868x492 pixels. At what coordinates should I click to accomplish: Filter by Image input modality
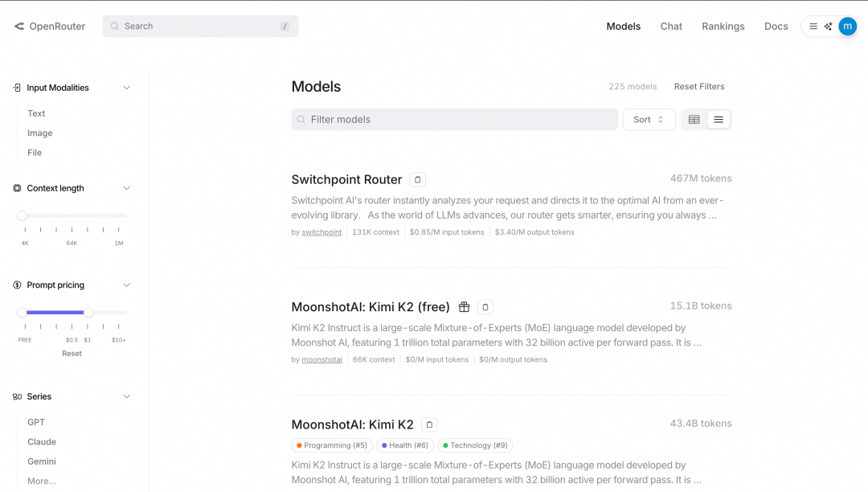click(40, 133)
